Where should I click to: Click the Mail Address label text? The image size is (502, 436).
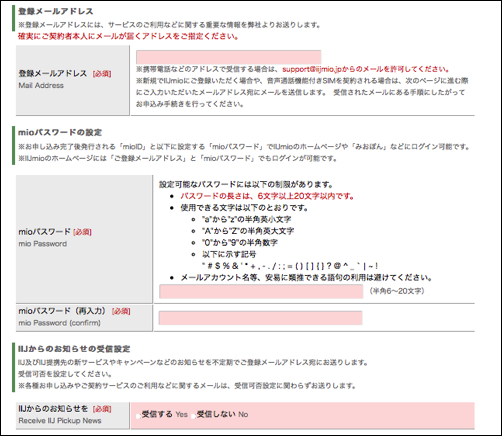click(x=41, y=85)
